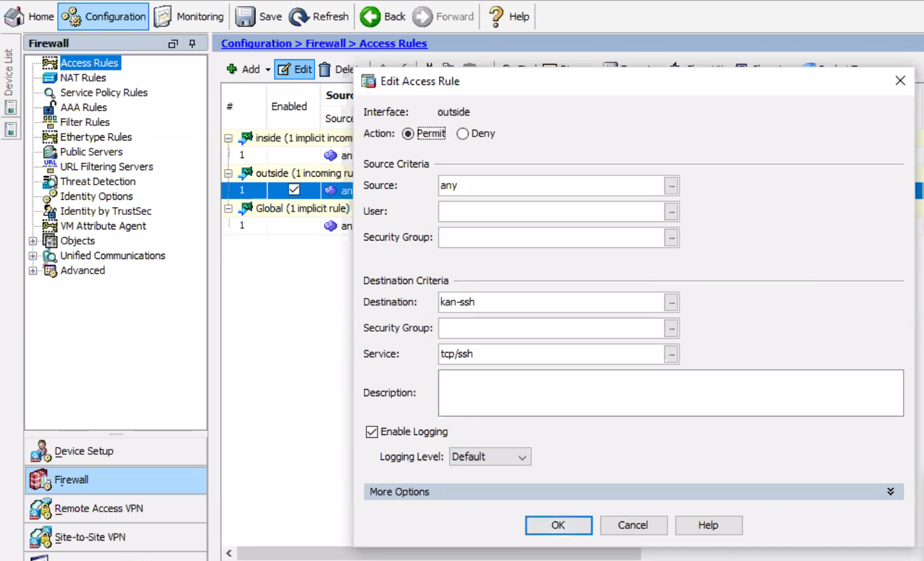Open URL Filtering Servers
The height and width of the screenshot is (561, 924).
click(x=106, y=167)
